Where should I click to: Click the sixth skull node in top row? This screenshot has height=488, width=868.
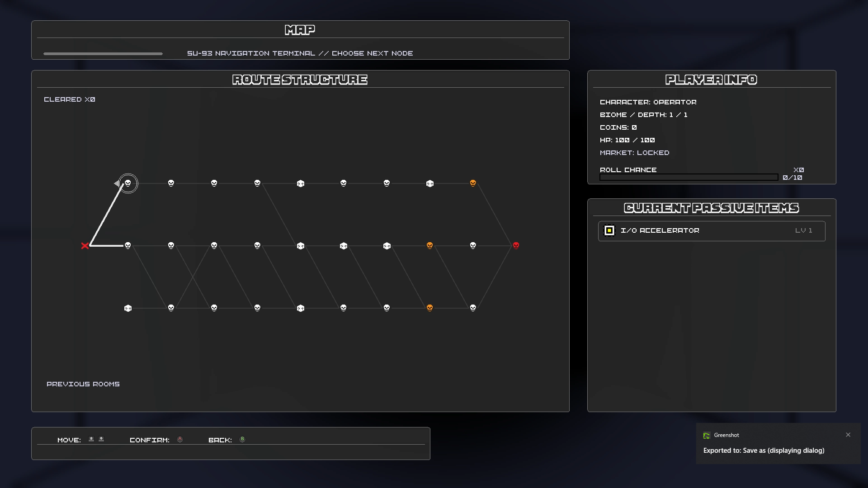387,183
